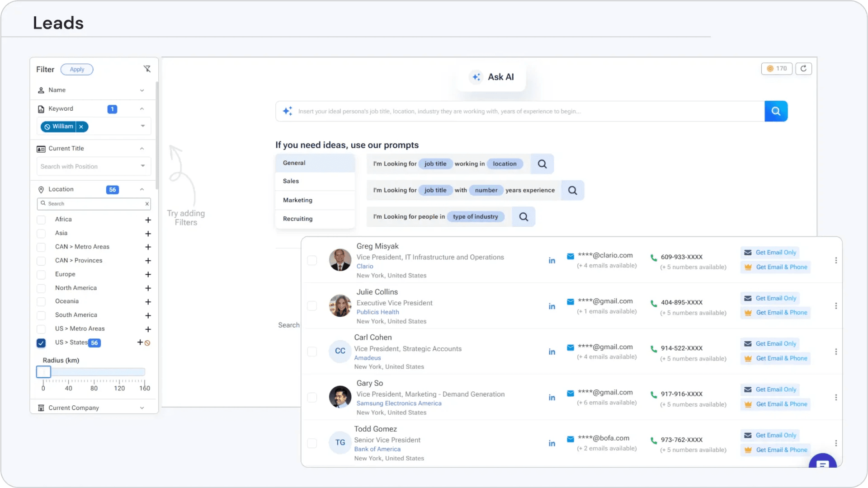Click Get Email Only for Gary So
868x488 pixels.
(770, 389)
